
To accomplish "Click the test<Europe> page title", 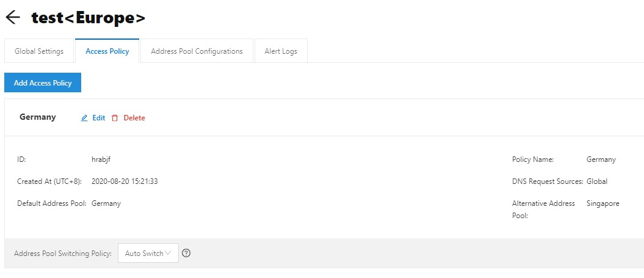I will coord(89,18).
